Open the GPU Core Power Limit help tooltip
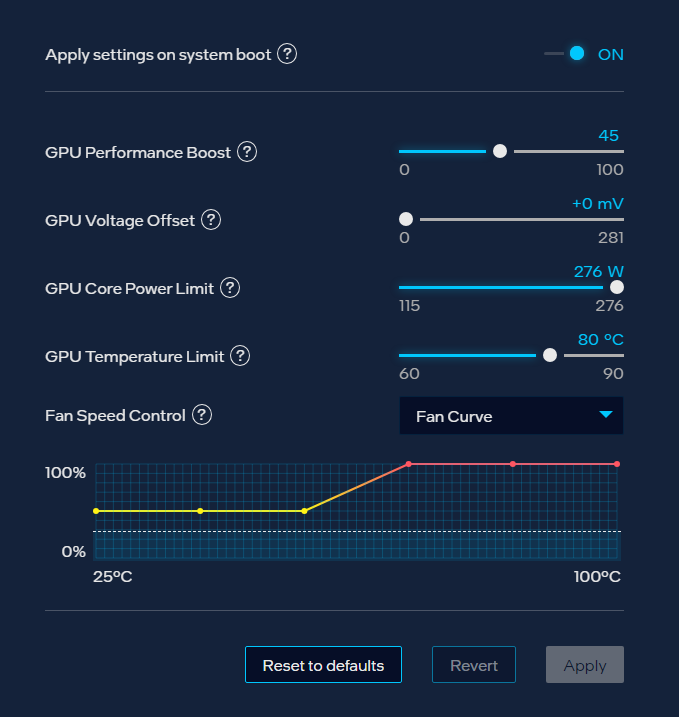 [x=230, y=288]
